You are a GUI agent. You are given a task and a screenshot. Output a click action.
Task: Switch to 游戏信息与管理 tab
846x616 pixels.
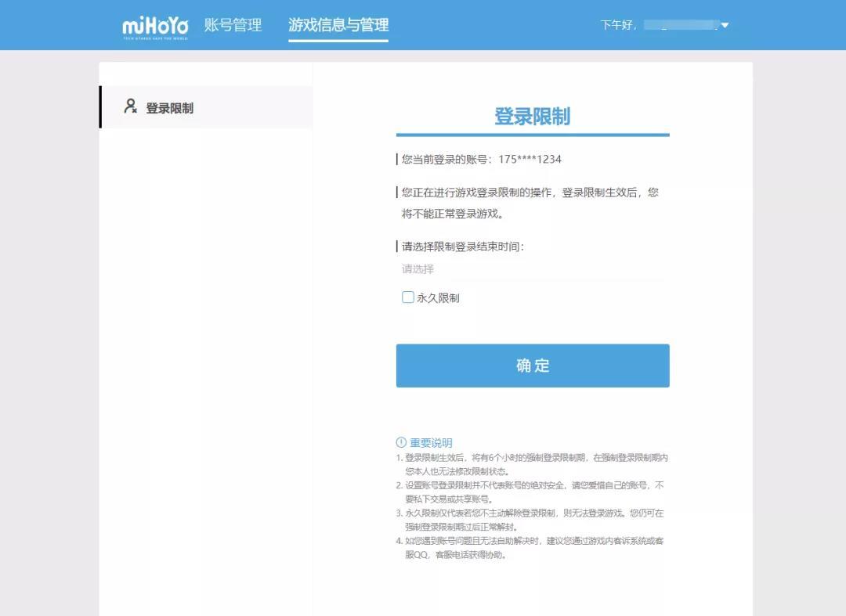338,25
